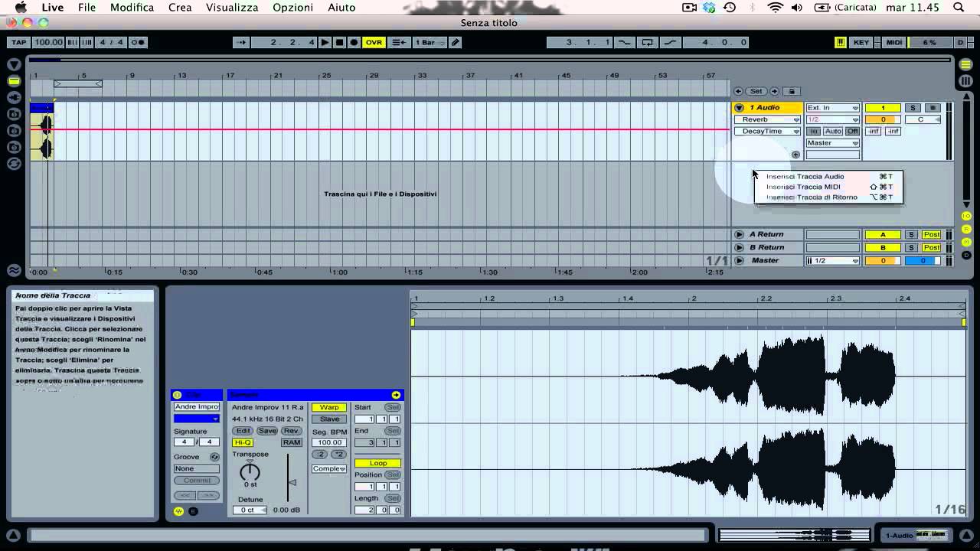
Task: Click the TAP tempo button
Action: tap(18, 42)
